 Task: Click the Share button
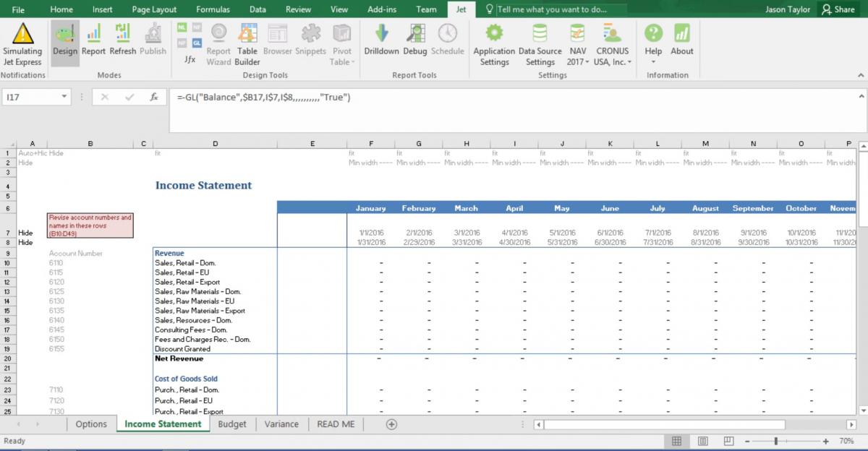coord(838,9)
